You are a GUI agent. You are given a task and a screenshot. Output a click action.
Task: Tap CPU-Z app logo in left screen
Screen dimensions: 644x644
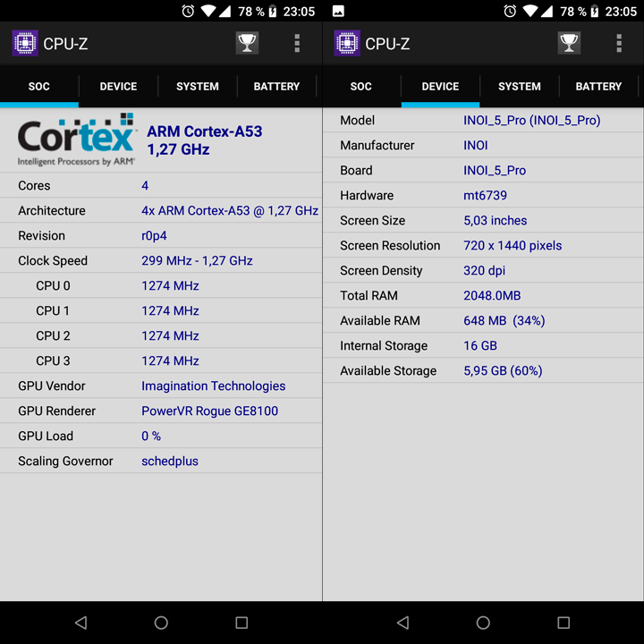25,43
